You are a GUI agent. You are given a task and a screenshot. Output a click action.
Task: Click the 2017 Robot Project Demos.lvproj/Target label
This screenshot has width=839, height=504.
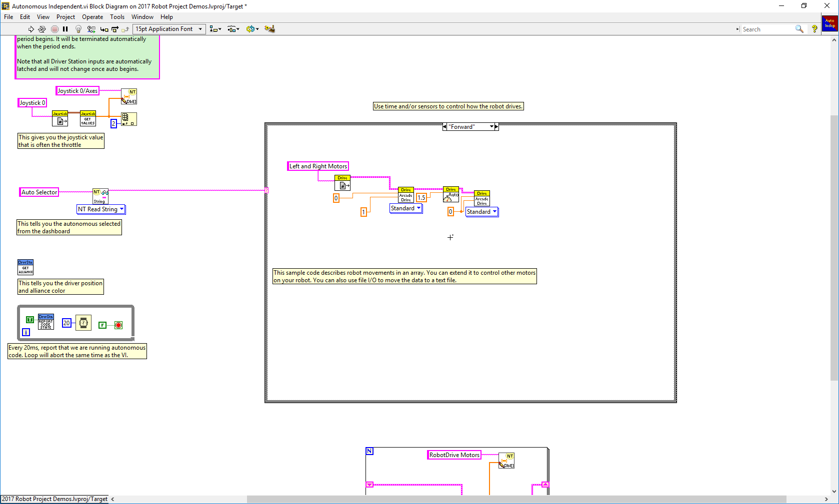[x=54, y=499]
